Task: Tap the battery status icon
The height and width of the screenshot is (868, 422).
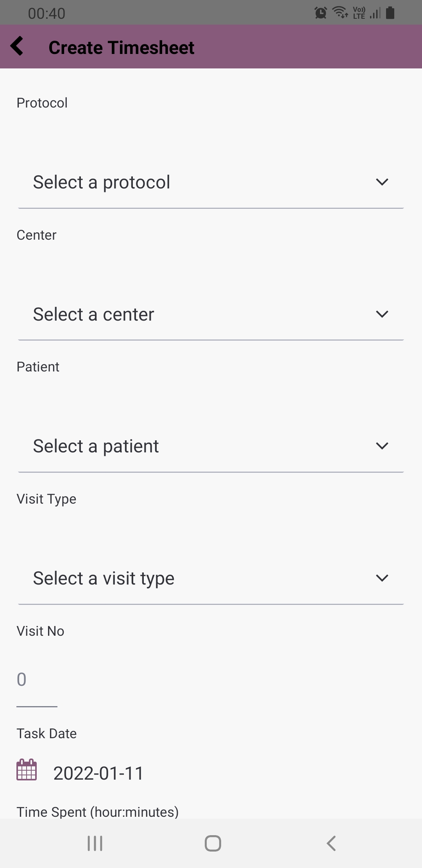Action: 390,13
